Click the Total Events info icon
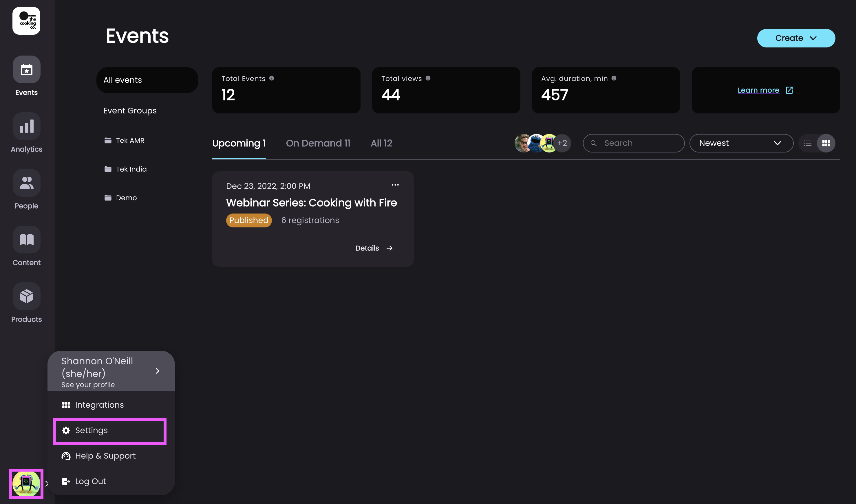This screenshot has height=504, width=856. point(272,78)
